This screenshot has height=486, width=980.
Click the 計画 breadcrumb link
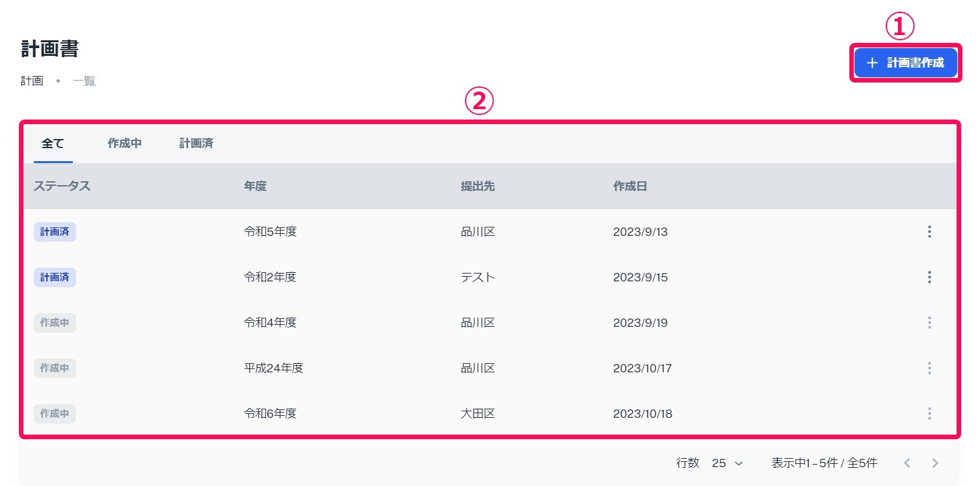[x=32, y=81]
